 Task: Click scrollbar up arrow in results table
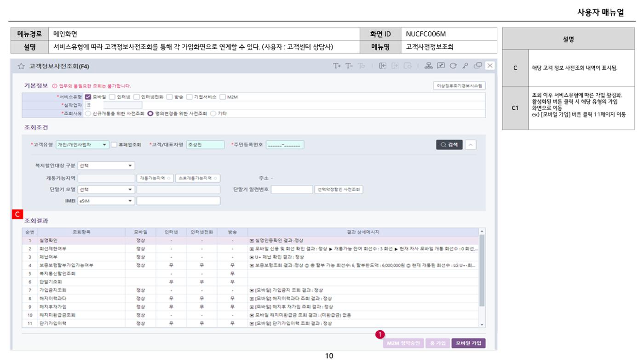point(482,231)
